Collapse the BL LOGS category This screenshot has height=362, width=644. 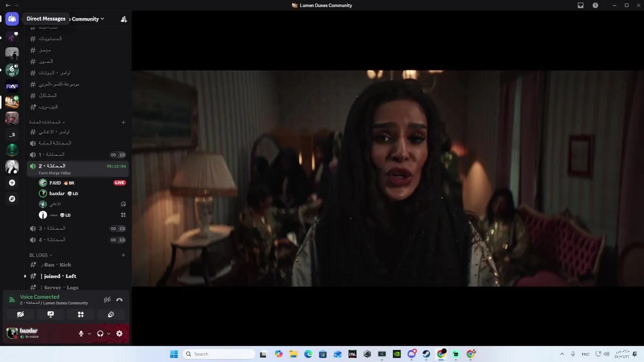41,255
